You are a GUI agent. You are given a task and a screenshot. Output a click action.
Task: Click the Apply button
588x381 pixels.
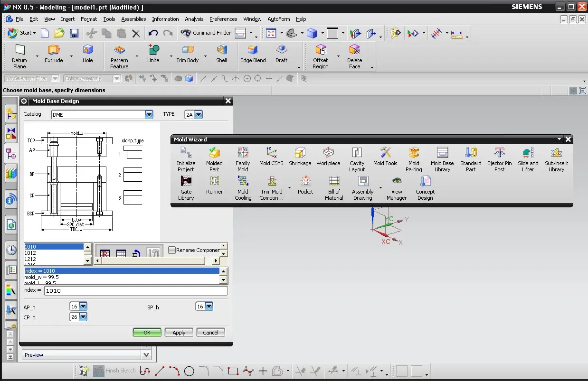[x=179, y=333]
